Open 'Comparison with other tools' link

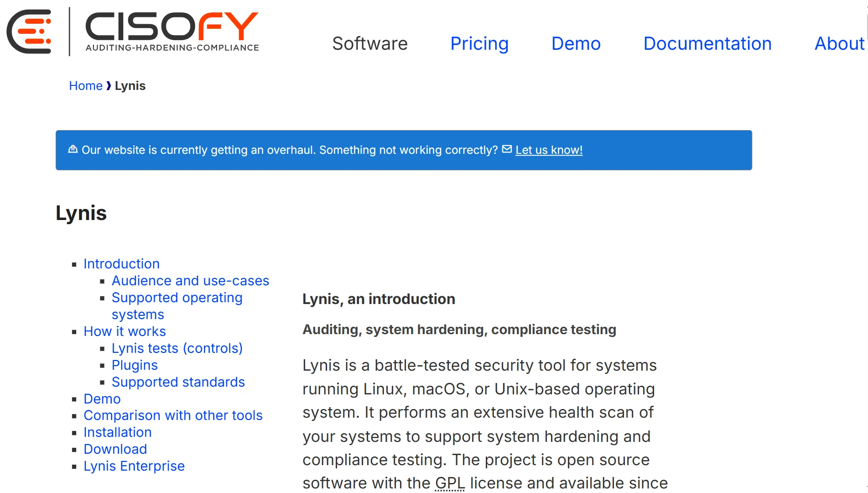[173, 415]
